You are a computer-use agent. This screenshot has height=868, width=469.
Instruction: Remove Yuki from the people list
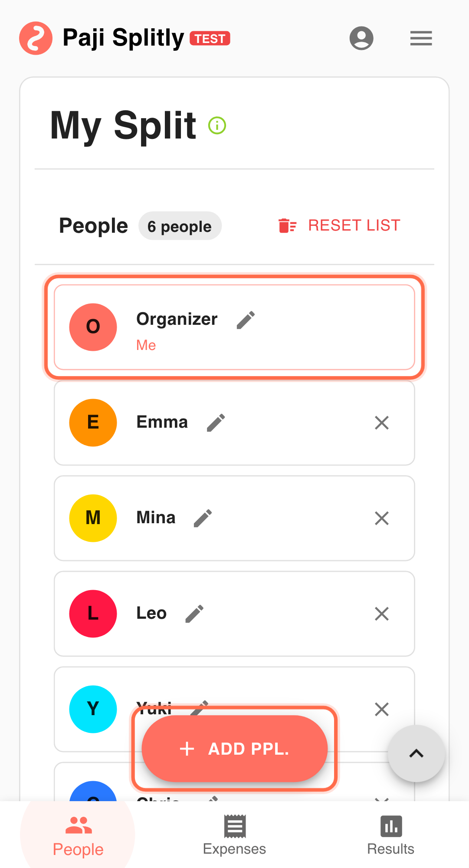coord(381,709)
